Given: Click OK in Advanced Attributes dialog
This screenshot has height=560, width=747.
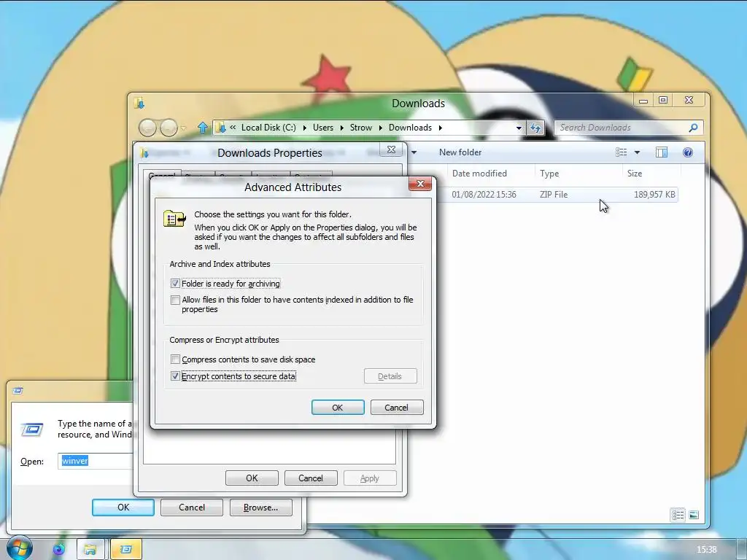Looking at the screenshot, I should coord(338,408).
